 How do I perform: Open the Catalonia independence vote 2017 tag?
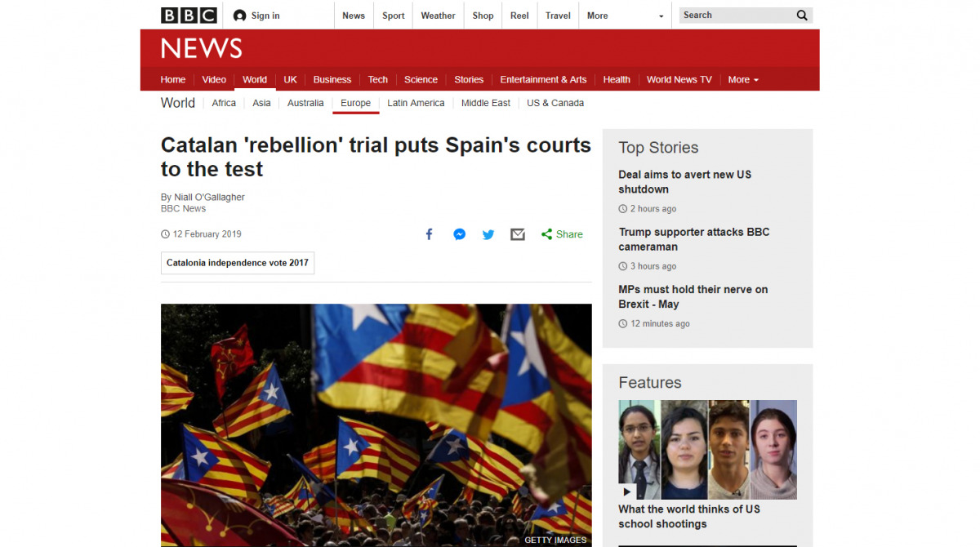pos(238,263)
